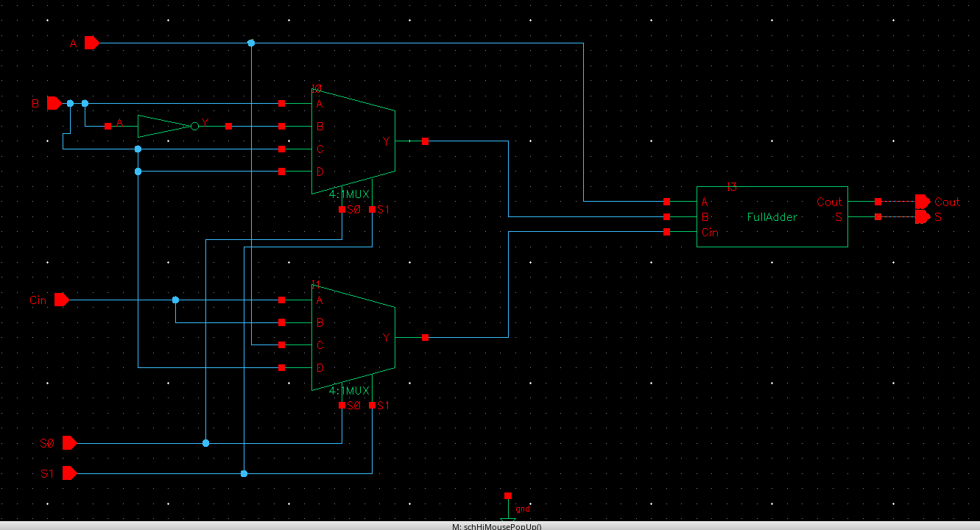Click the junction dot on the S0 wire
Image resolution: width=980 pixels, height=530 pixels.
[x=205, y=443]
